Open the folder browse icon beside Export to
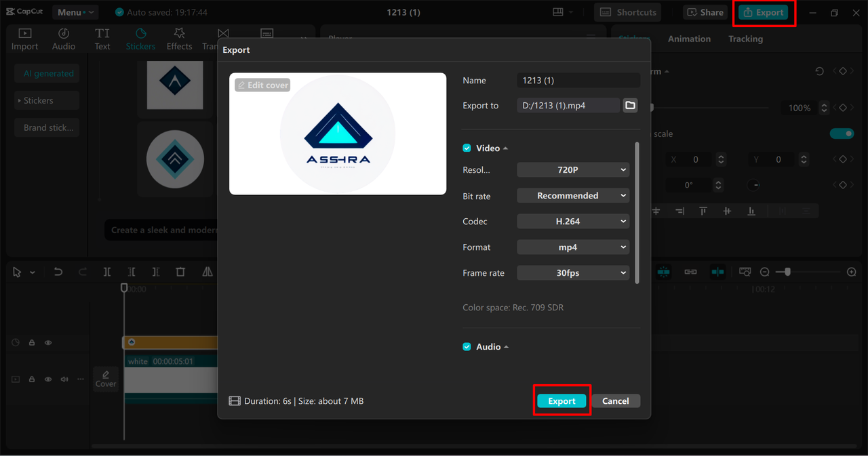Screen dimensions: 868x456 coord(631,105)
